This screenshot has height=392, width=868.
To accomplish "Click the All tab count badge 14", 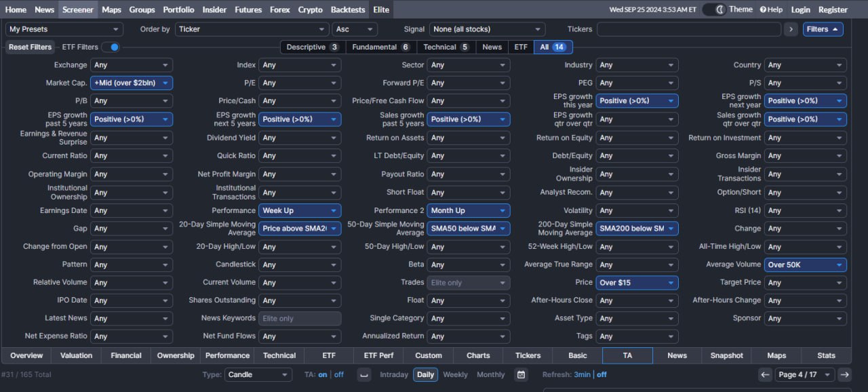I will pos(559,47).
